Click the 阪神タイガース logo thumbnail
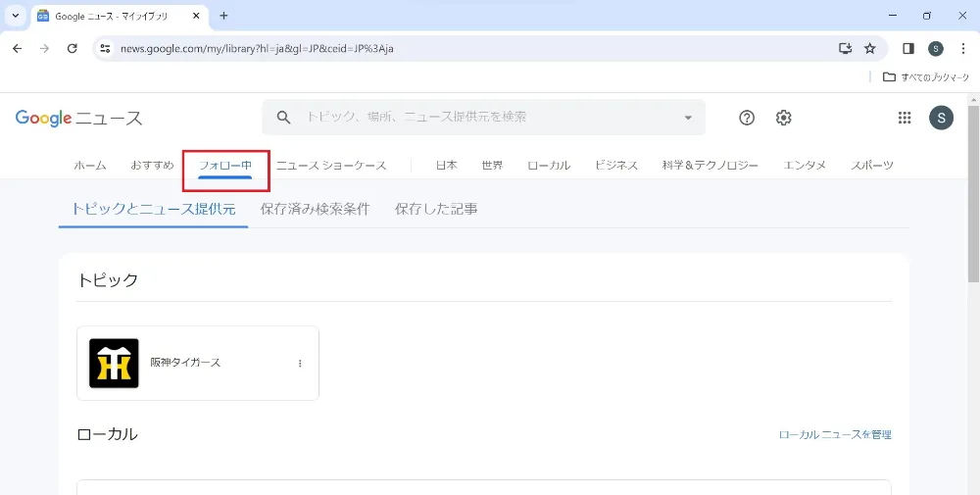This screenshot has width=980, height=495. click(x=114, y=363)
